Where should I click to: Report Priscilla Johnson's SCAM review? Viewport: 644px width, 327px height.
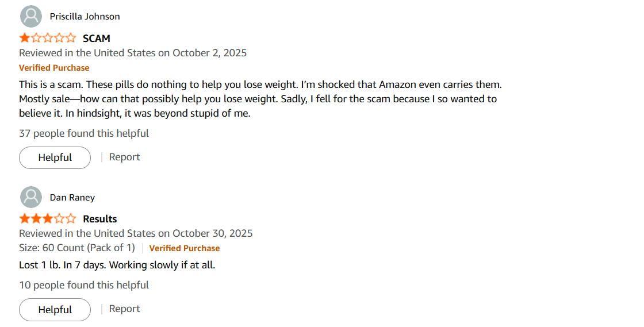click(124, 157)
